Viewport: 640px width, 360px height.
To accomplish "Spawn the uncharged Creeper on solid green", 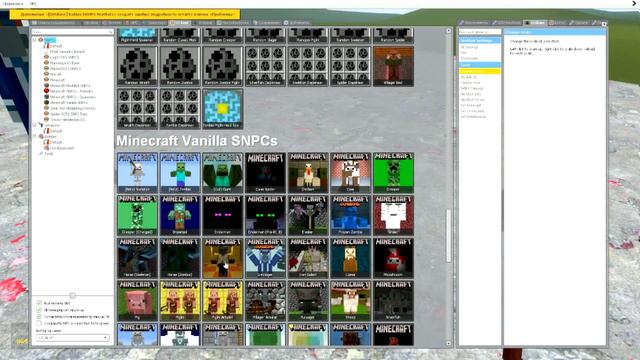I will [393, 173].
